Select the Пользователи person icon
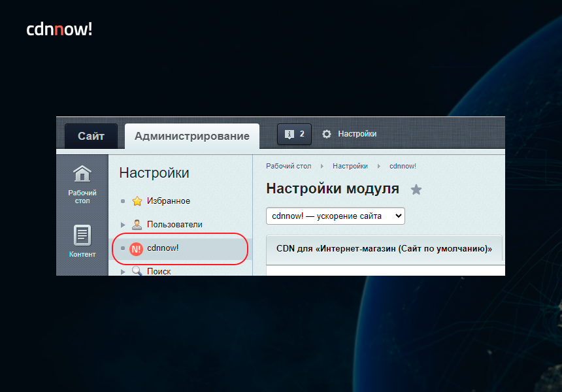The width and height of the screenshot is (562, 392). point(137,224)
